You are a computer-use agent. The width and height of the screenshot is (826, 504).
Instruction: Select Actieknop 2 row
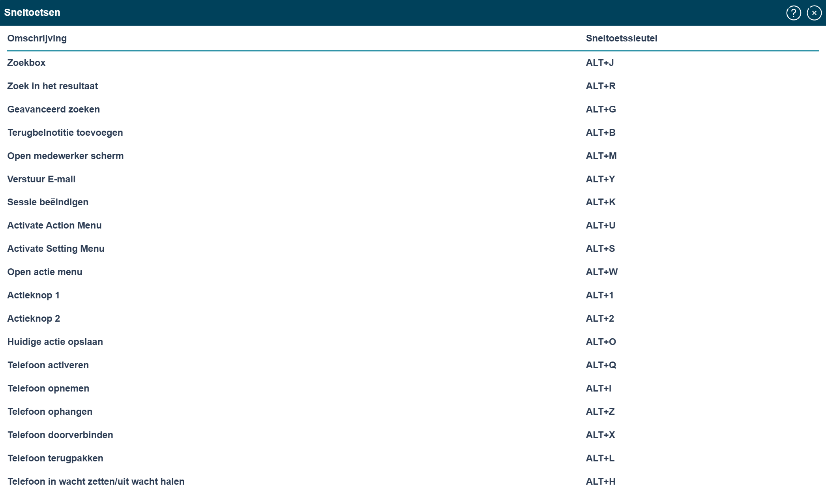[x=413, y=319]
